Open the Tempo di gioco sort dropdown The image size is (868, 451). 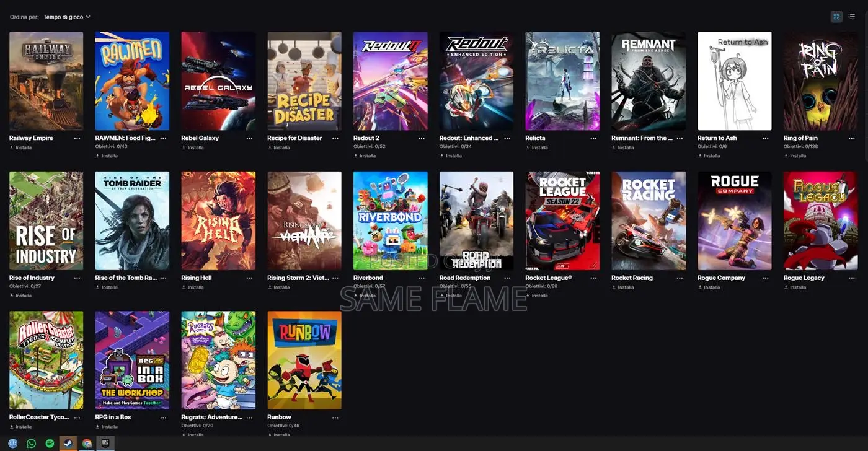pos(66,17)
